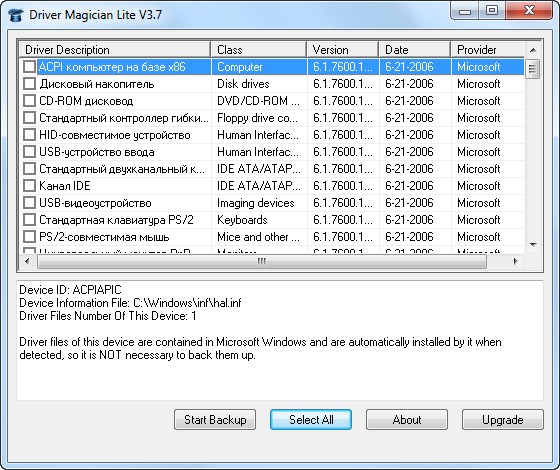The width and height of the screenshot is (560, 470).
Task: Click the vertical scrollbar thumb
Action: point(533,69)
